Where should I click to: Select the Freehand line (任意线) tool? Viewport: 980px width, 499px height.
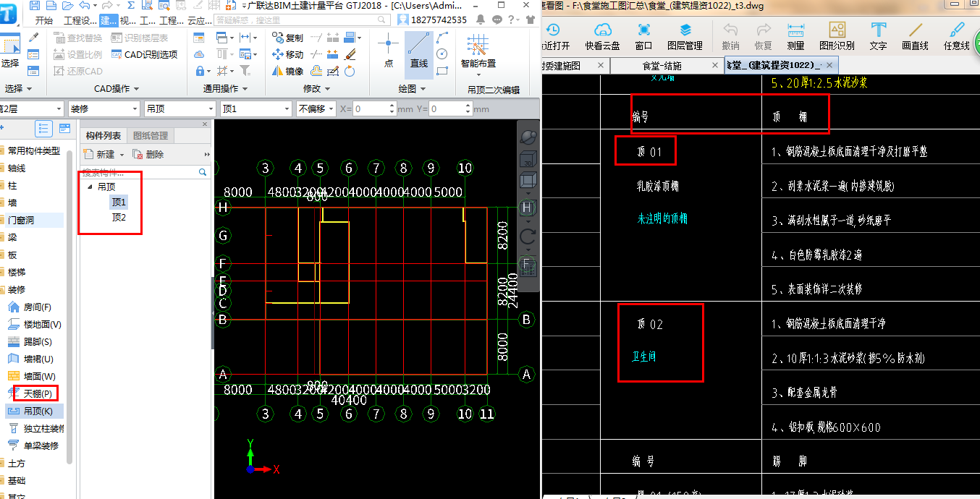tap(957, 36)
